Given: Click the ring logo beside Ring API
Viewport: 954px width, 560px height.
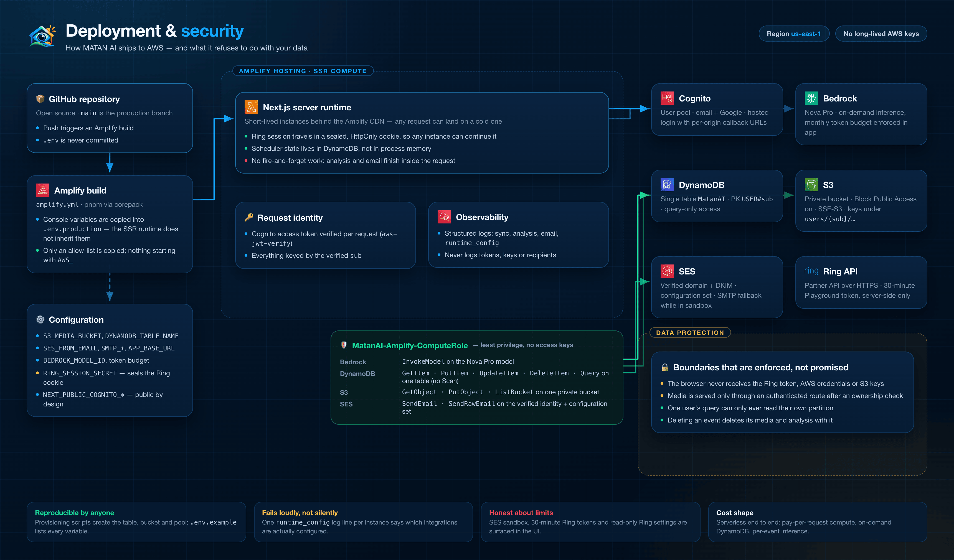Looking at the screenshot, I should coord(811,271).
